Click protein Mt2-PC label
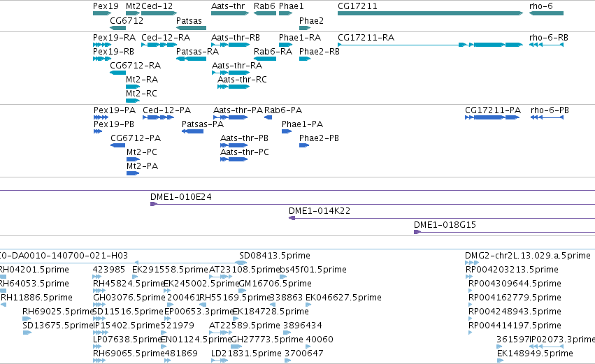595x364 pixels. coord(142,152)
